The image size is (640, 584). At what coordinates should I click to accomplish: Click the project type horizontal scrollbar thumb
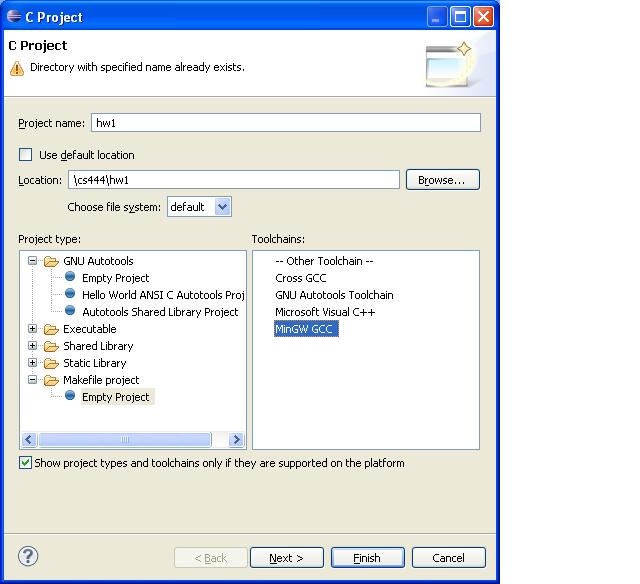[x=125, y=439]
